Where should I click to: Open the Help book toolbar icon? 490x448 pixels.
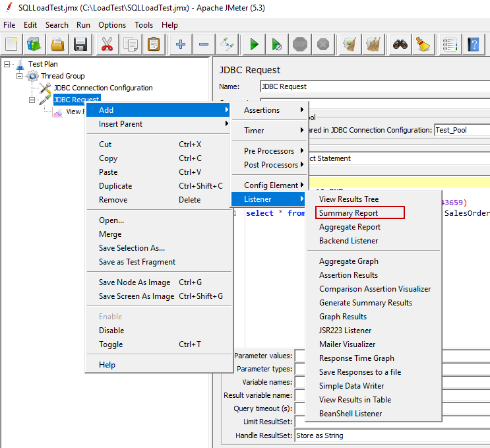pos(473,44)
